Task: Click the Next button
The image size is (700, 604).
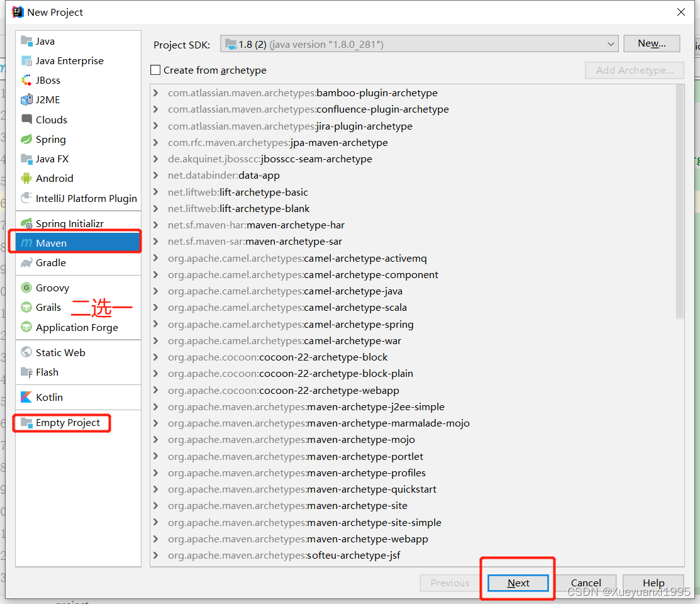Action: (518, 583)
